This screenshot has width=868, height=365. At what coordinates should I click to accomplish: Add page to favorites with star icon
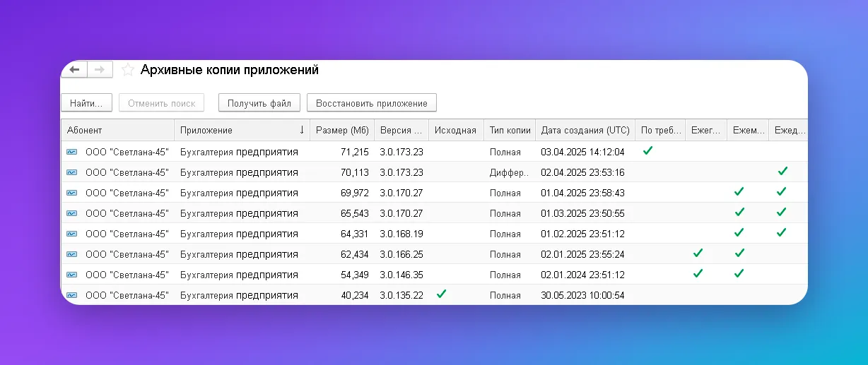[128, 69]
